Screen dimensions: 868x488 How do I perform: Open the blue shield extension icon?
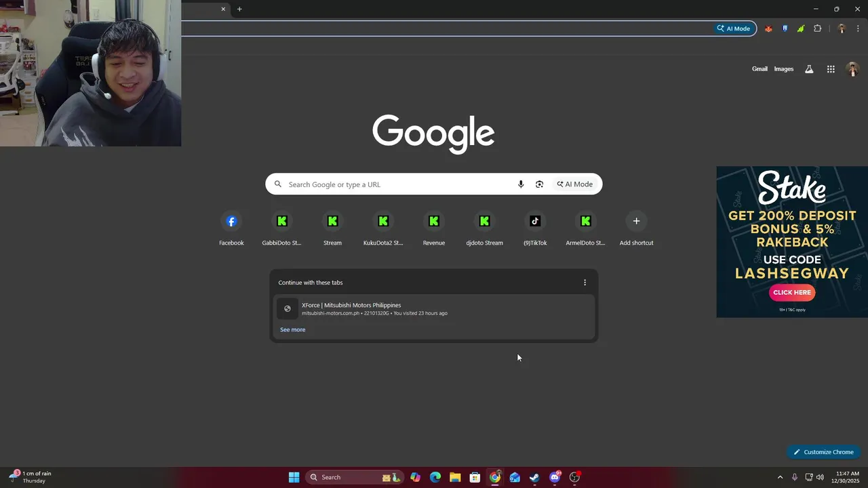point(785,28)
